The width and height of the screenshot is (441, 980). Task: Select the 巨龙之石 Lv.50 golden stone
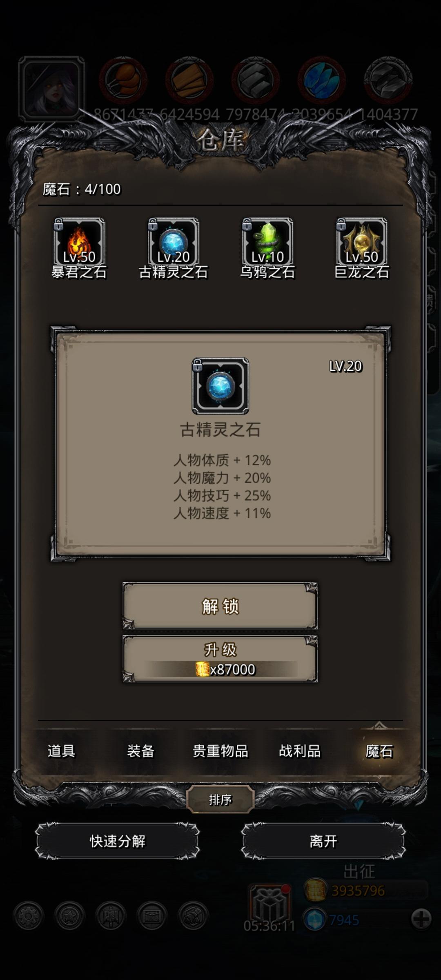tap(362, 243)
